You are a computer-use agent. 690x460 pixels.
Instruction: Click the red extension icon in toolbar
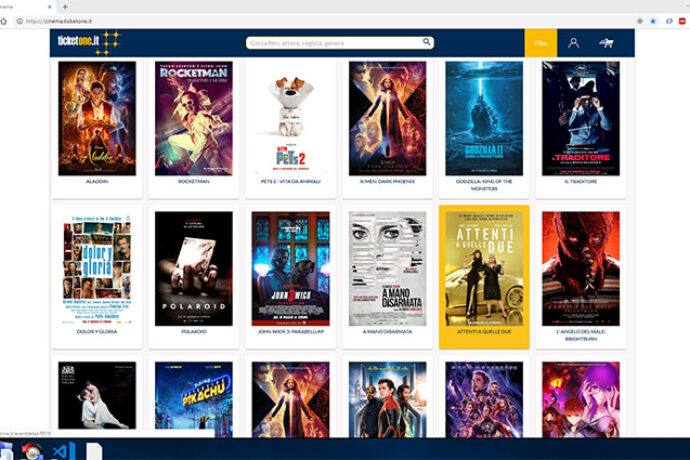click(x=682, y=21)
